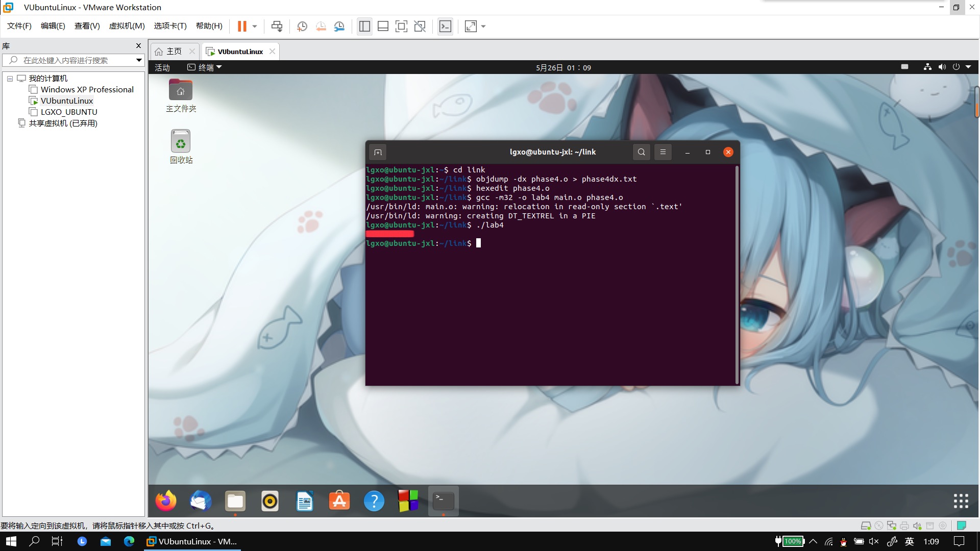Click 活动 in the Ubuntu top bar
980x551 pixels.
[162, 68]
